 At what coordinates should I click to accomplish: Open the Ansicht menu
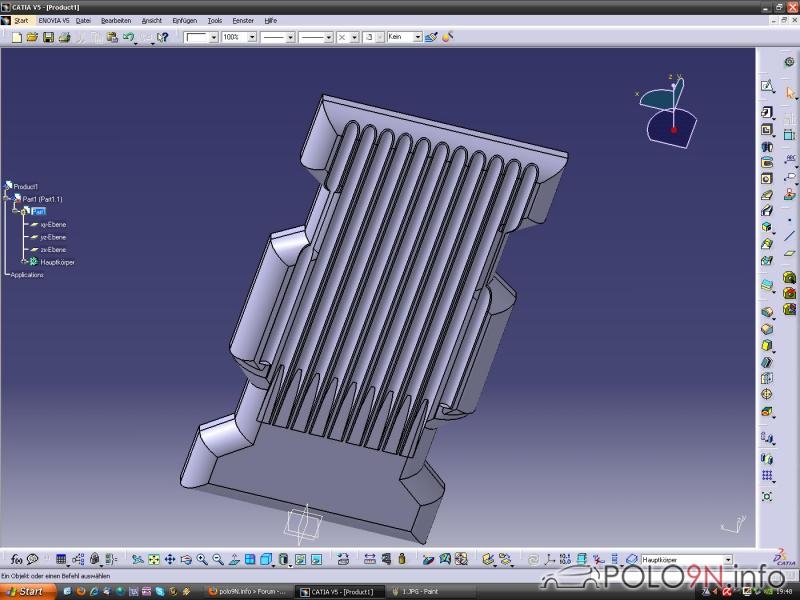click(152, 20)
